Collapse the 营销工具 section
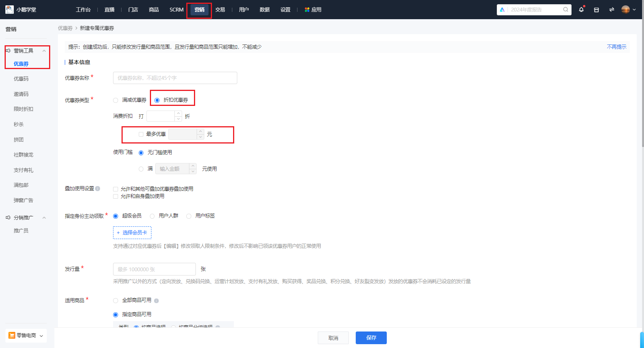This screenshot has width=644, height=348. [44, 50]
